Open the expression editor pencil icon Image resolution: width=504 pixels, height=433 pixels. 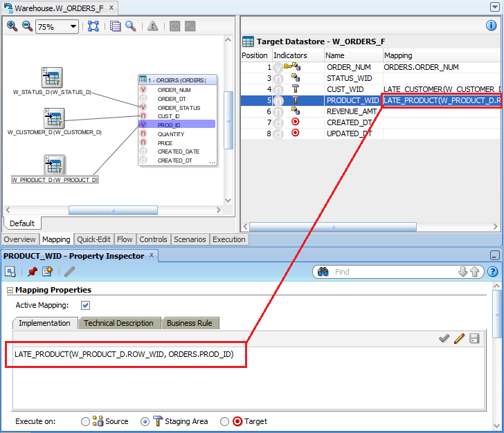459,338
